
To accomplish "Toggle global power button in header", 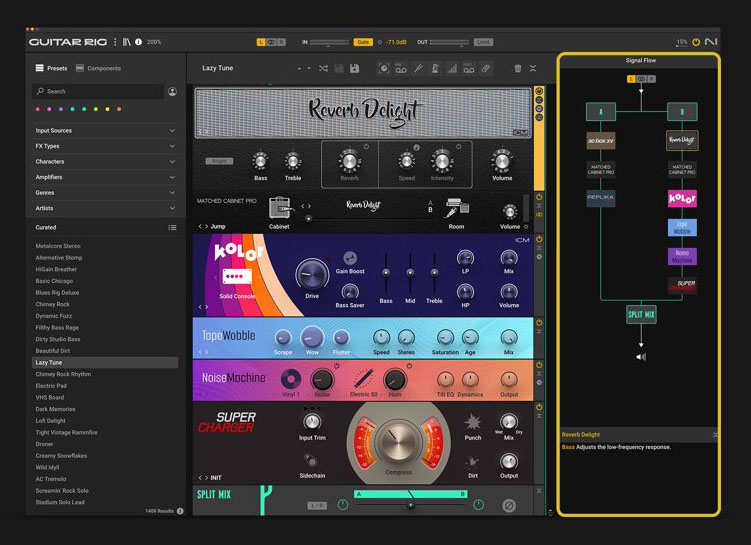I will click(x=696, y=42).
